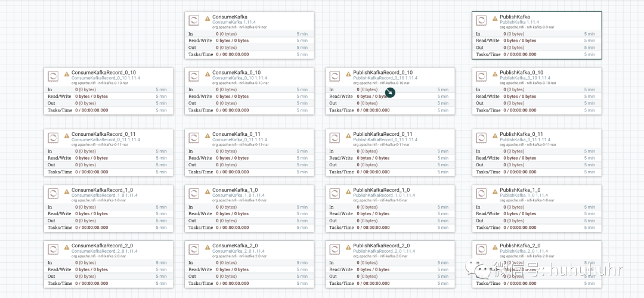Click the warning triangle on ConsumeKafka_0_10
Image resolution: width=644 pixels, height=298 pixels.
[x=208, y=74]
